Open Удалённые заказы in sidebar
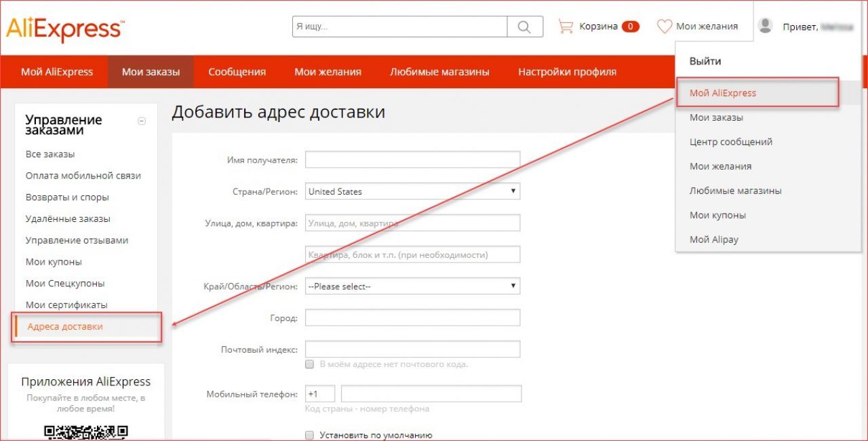Viewport: 868px width, 441px height. (68, 219)
